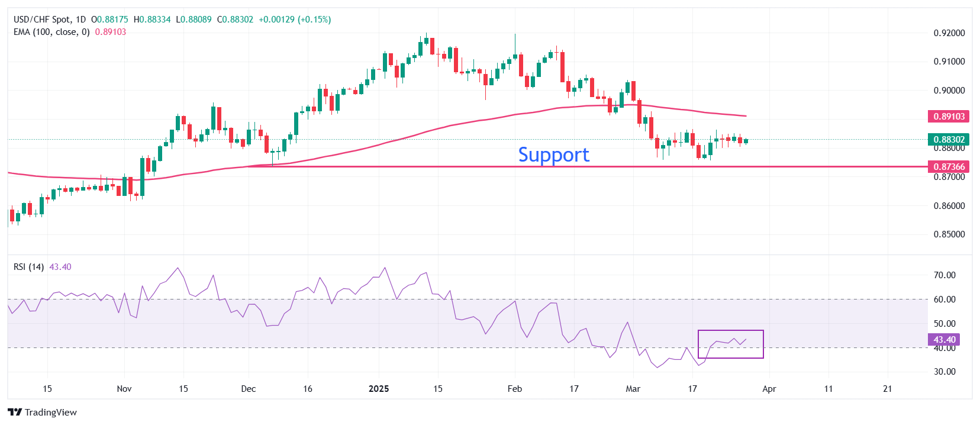
Task: Click the Apr label on time axis
Action: pyautogui.click(x=769, y=389)
